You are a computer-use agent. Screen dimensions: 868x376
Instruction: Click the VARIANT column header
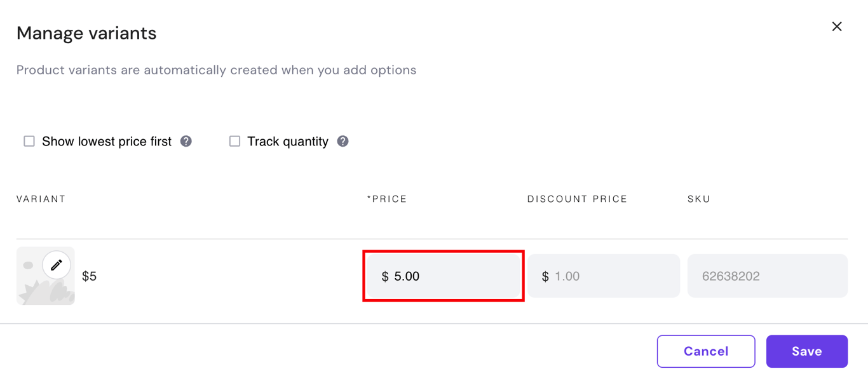point(41,199)
